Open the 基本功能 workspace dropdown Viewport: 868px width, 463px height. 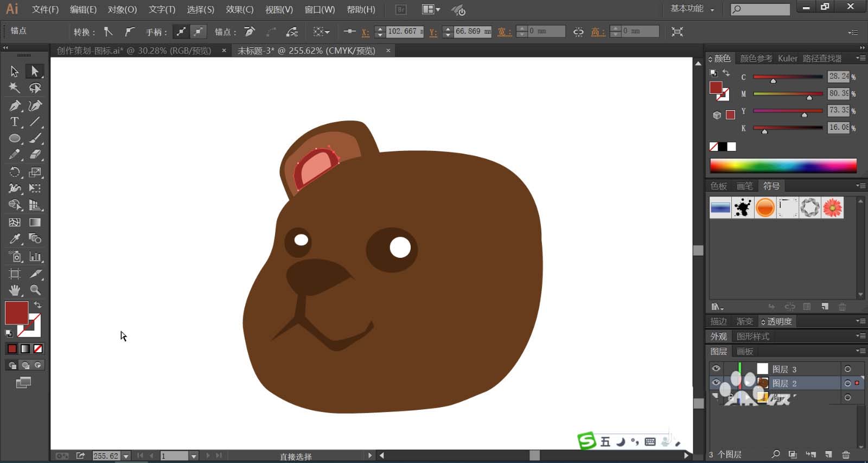[692, 9]
